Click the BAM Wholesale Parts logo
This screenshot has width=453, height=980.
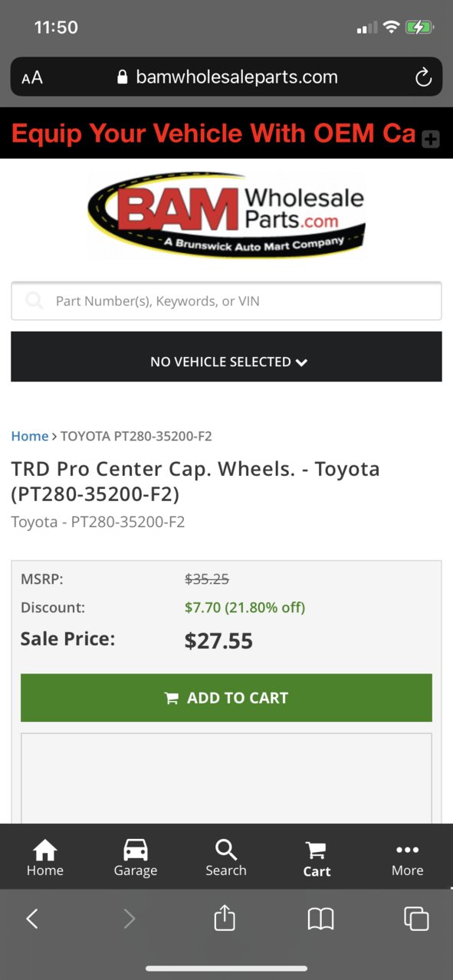[x=226, y=215]
